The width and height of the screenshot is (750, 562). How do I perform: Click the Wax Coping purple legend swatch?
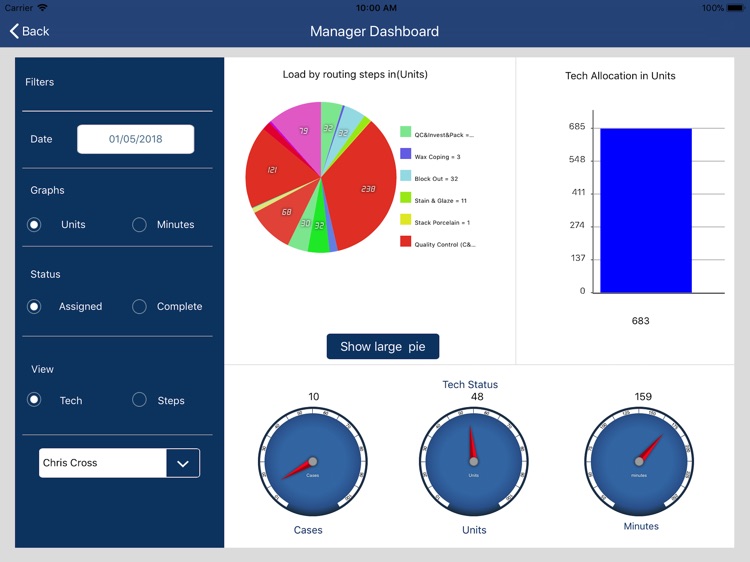pyautogui.click(x=406, y=154)
